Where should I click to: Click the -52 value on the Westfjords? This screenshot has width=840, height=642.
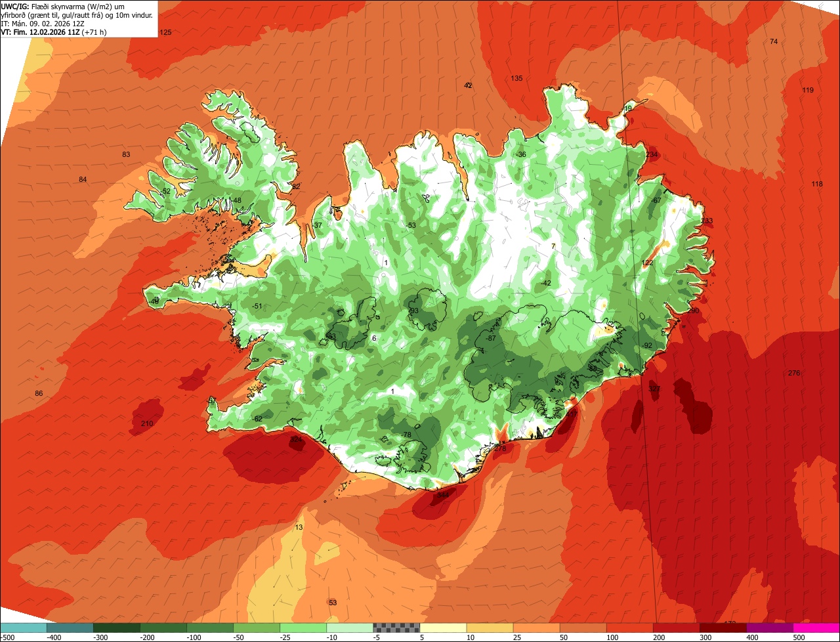click(166, 191)
